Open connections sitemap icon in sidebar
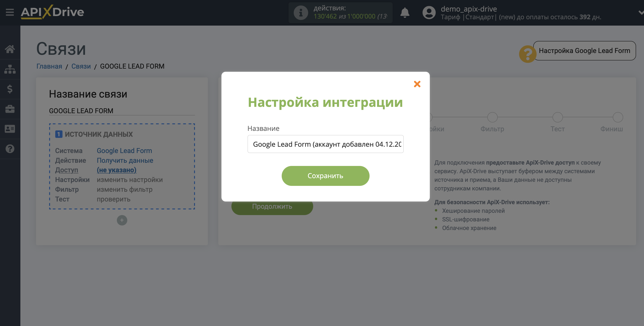The height and width of the screenshot is (326, 644). pos(10,69)
